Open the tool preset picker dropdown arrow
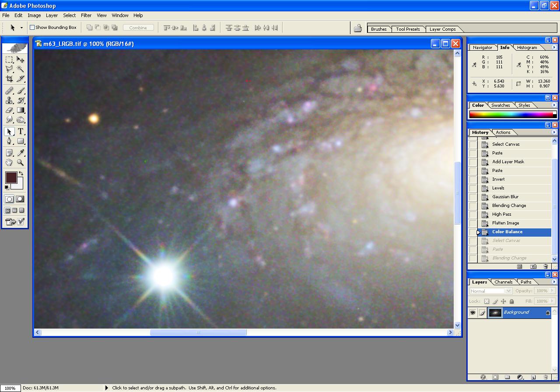The width and height of the screenshot is (560, 392). [x=21, y=28]
